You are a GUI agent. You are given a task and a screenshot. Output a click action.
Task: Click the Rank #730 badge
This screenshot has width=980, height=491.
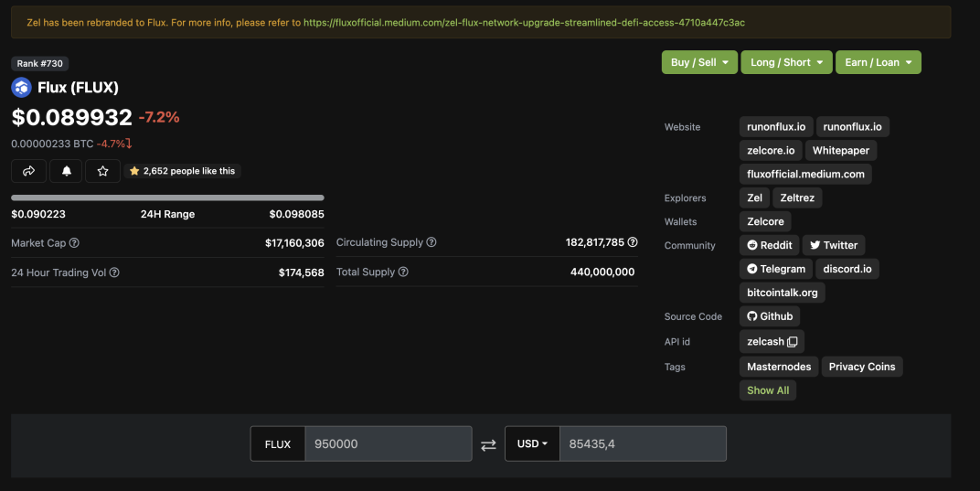40,63
